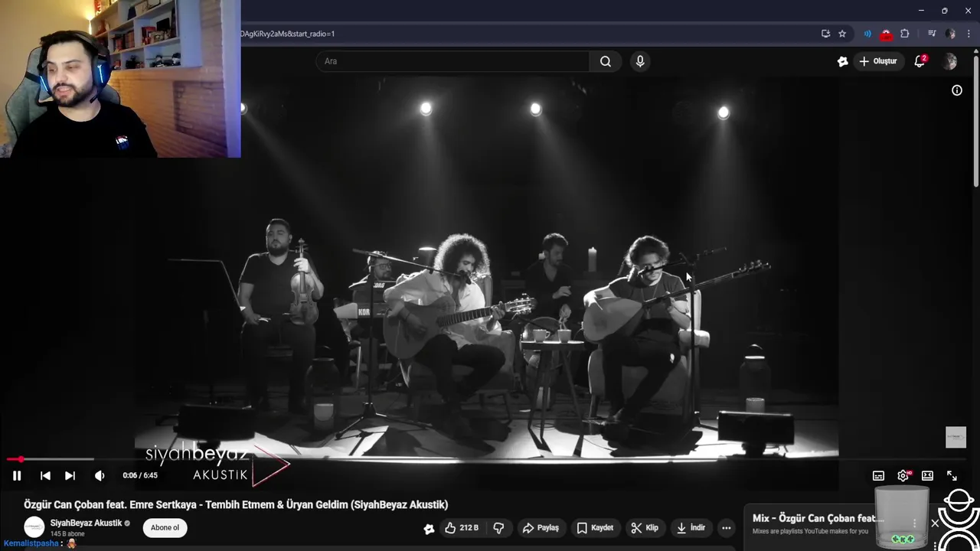Click the magnifier search button
Image resolution: width=980 pixels, height=551 pixels.
coord(606,61)
